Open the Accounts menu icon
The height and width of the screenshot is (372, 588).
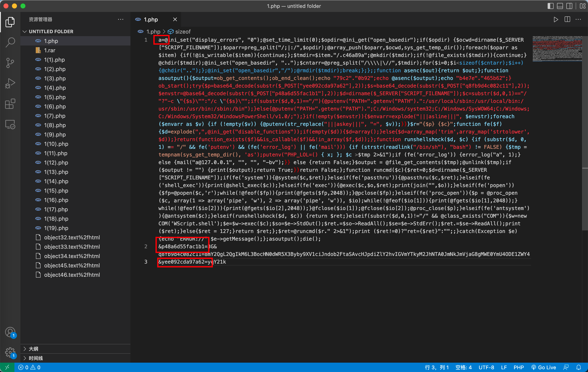tap(10, 332)
